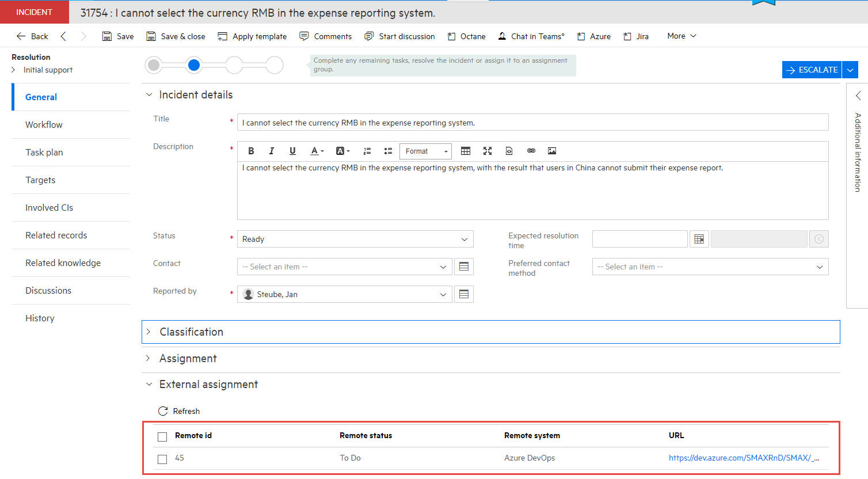Maximize the description rich text editor
This screenshot has height=479, width=868.
point(488,151)
